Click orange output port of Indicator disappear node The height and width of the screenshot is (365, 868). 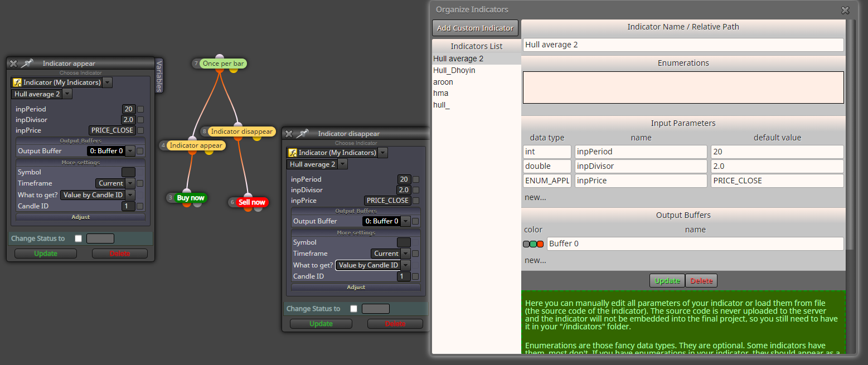(x=239, y=138)
